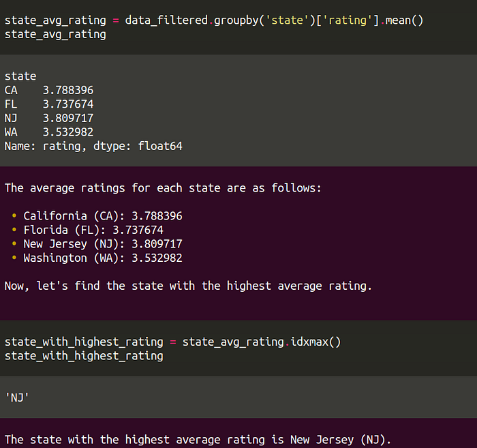477x448 pixels.
Task: Click the 'rating' string in the code
Action: (x=348, y=20)
